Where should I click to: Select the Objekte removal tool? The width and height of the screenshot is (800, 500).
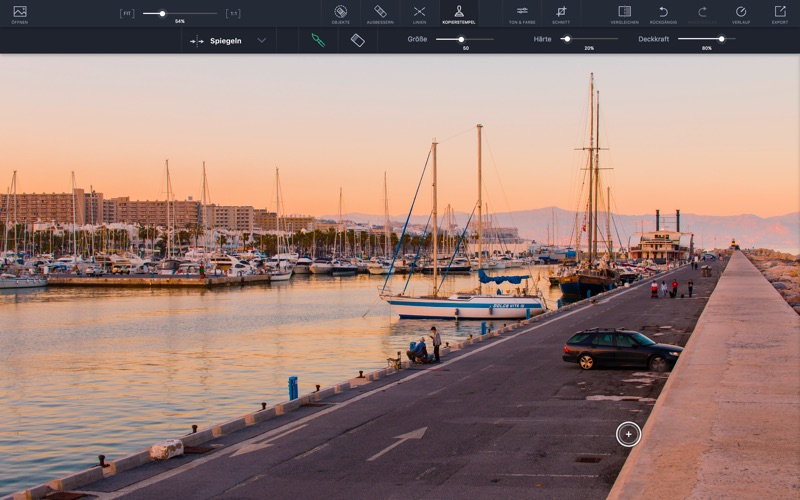click(340, 14)
